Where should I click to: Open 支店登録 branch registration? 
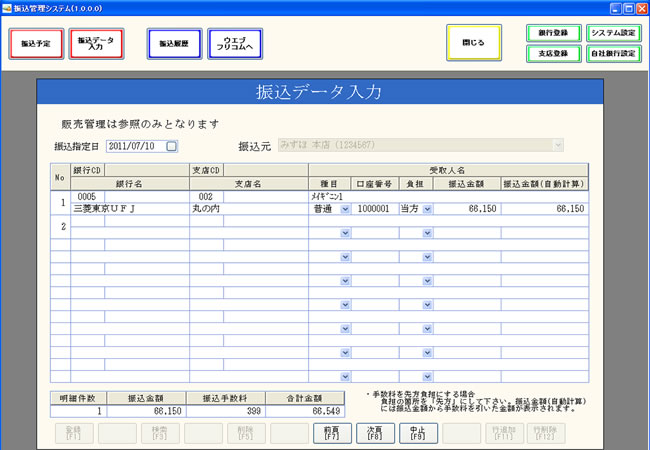[553, 53]
